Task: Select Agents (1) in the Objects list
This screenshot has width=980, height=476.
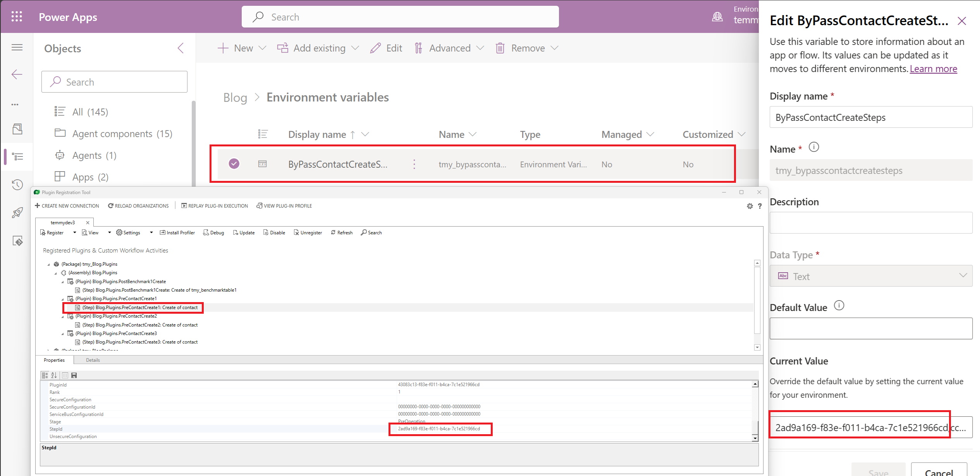Action: pyautogui.click(x=85, y=155)
